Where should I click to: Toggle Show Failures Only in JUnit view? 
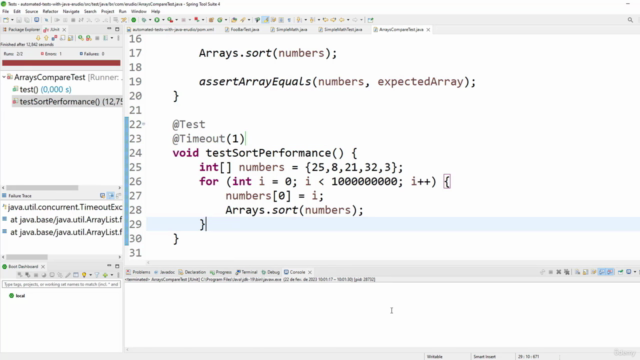tap(54, 38)
